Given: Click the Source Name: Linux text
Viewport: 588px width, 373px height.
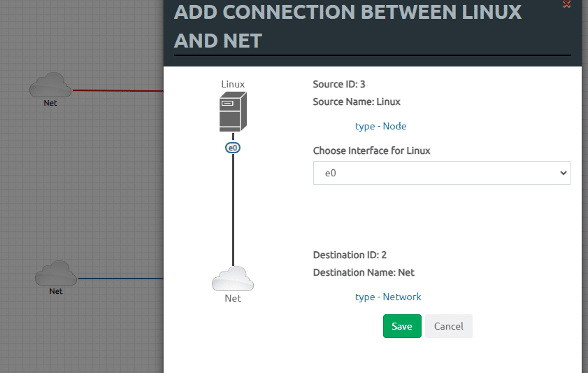Looking at the screenshot, I should pos(357,101).
